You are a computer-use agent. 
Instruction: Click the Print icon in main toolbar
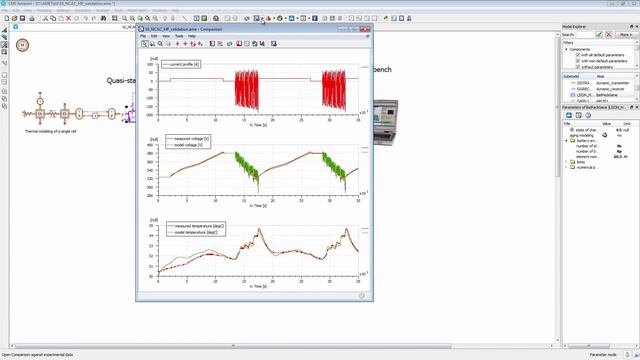(32, 18)
